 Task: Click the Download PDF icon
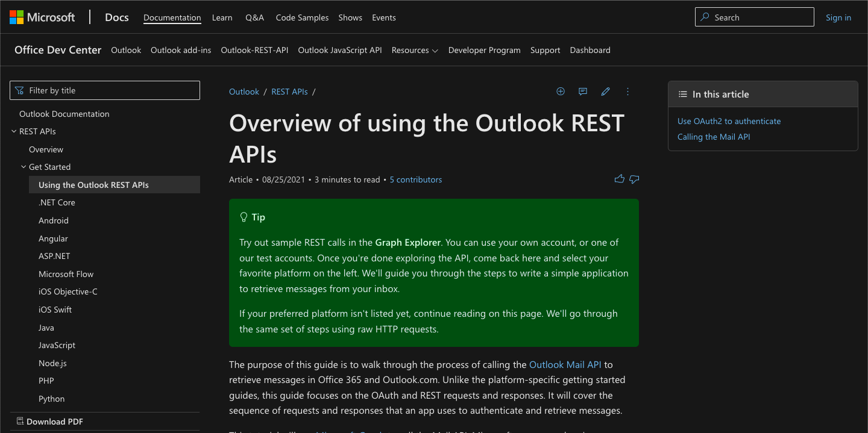[20, 421]
